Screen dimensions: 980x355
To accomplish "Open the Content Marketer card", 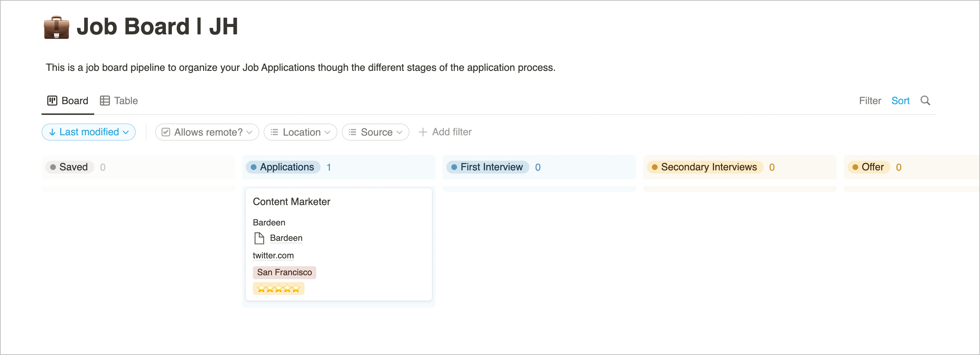I will click(x=292, y=201).
